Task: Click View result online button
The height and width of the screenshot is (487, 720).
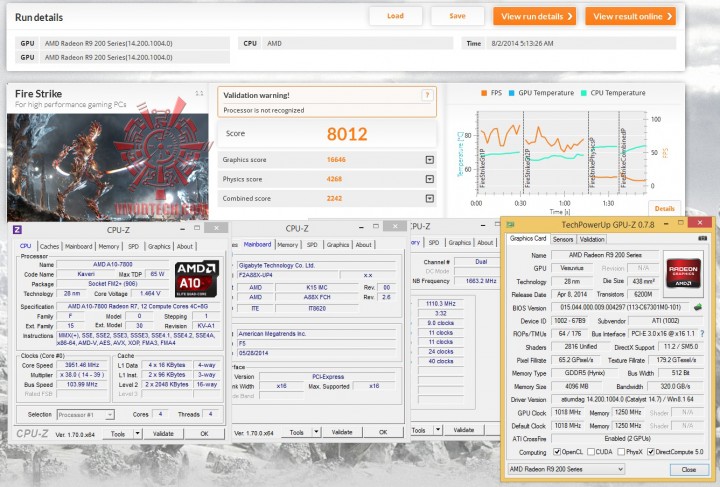Action: pyautogui.click(x=630, y=17)
